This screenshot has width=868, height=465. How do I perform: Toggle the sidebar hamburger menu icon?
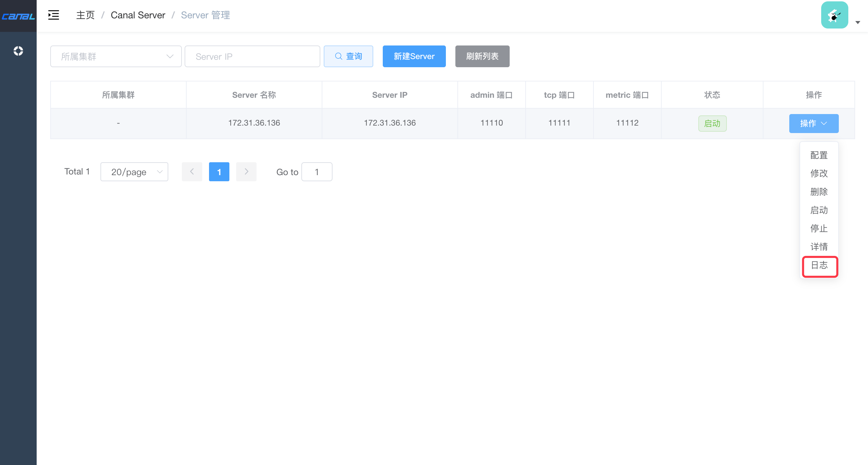pyautogui.click(x=54, y=15)
